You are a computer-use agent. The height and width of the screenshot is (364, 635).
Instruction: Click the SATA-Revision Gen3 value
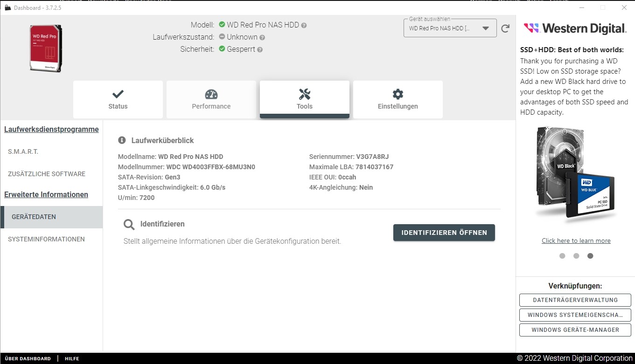173,177
